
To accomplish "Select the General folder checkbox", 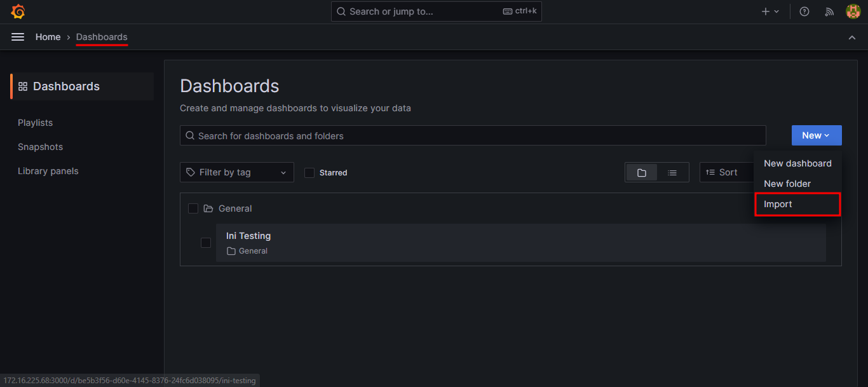I will (x=193, y=208).
